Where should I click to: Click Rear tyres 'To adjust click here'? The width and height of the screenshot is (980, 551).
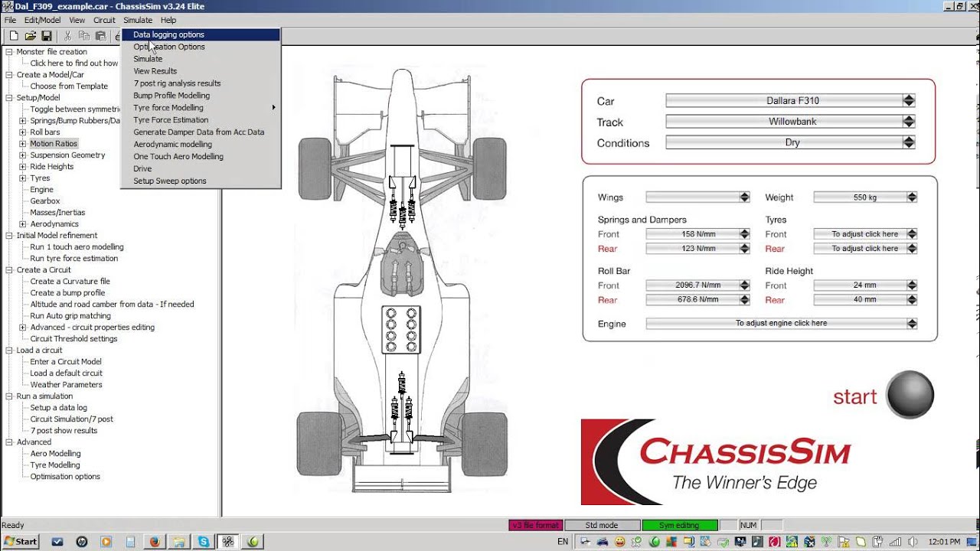pos(864,249)
